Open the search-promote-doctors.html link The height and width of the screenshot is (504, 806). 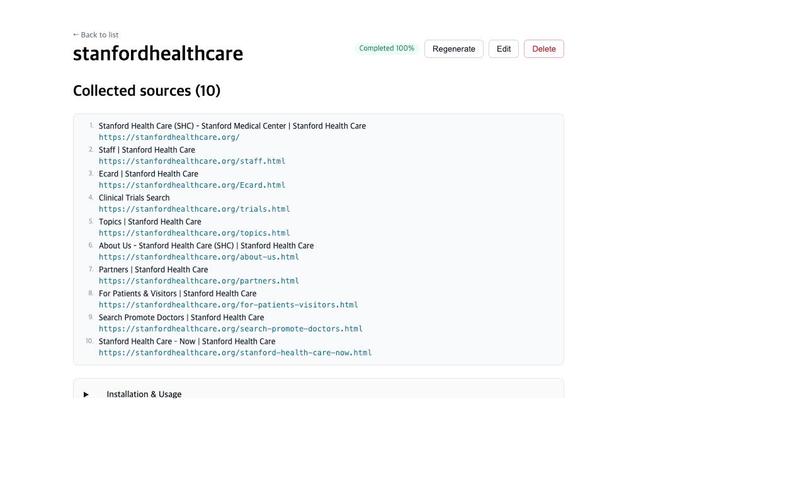230,329
